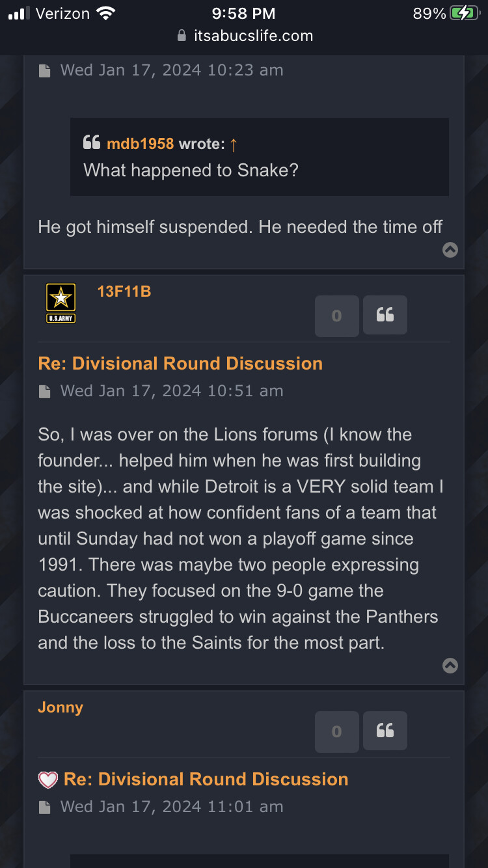
Task: Tap the itsabucslife.com address bar
Action: (x=252, y=36)
